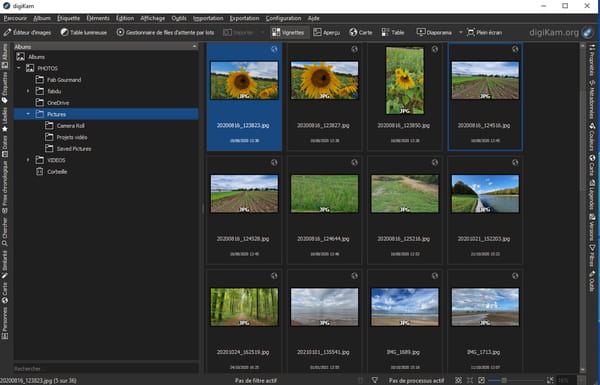Open the Table lumineuse light table
This screenshot has width=600, height=385.
[84, 33]
